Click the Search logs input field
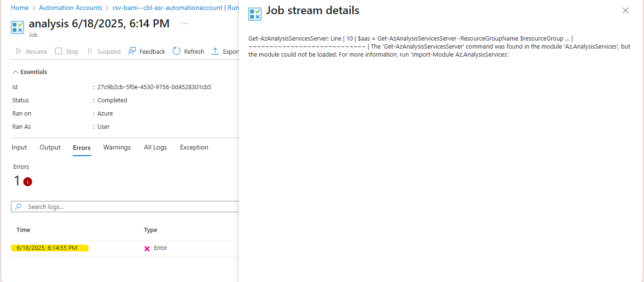The height and width of the screenshot is (282, 644). [126, 207]
